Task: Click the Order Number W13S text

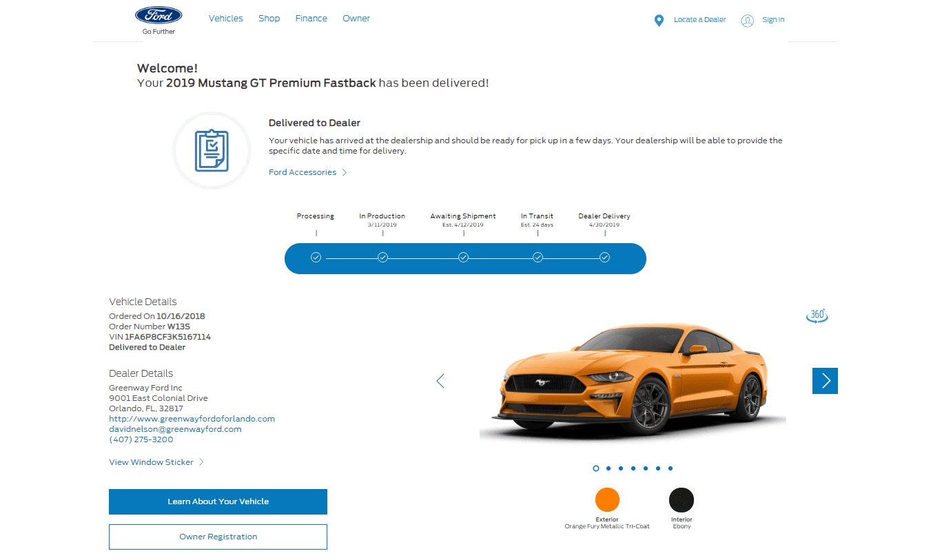Action: click(150, 326)
